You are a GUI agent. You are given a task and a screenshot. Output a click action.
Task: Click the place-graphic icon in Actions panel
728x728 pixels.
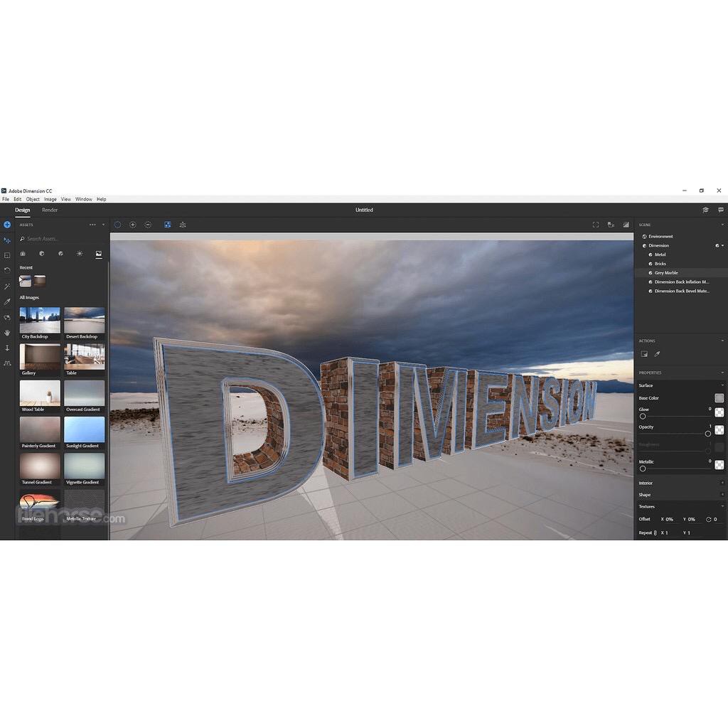click(x=644, y=354)
